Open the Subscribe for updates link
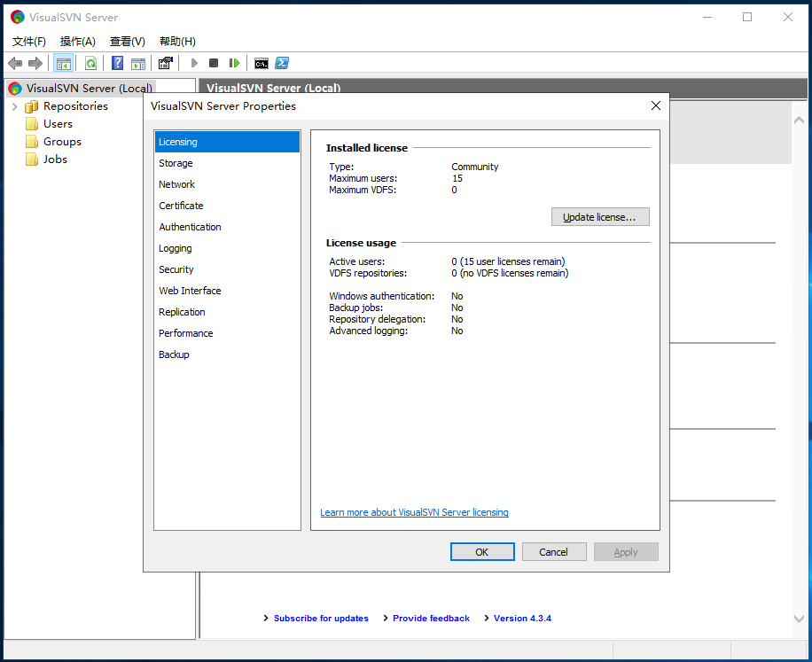812x662 pixels. click(321, 618)
